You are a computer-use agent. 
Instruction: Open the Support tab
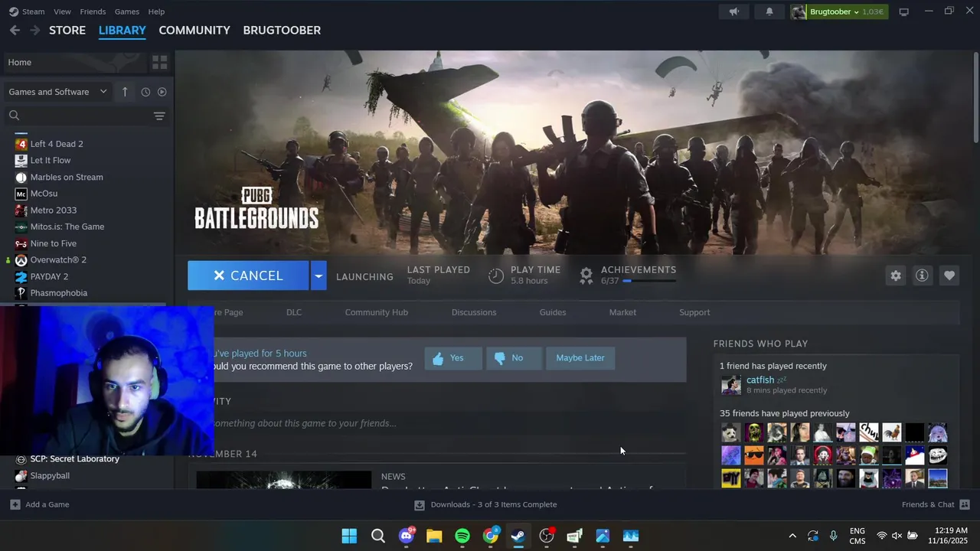coord(694,312)
